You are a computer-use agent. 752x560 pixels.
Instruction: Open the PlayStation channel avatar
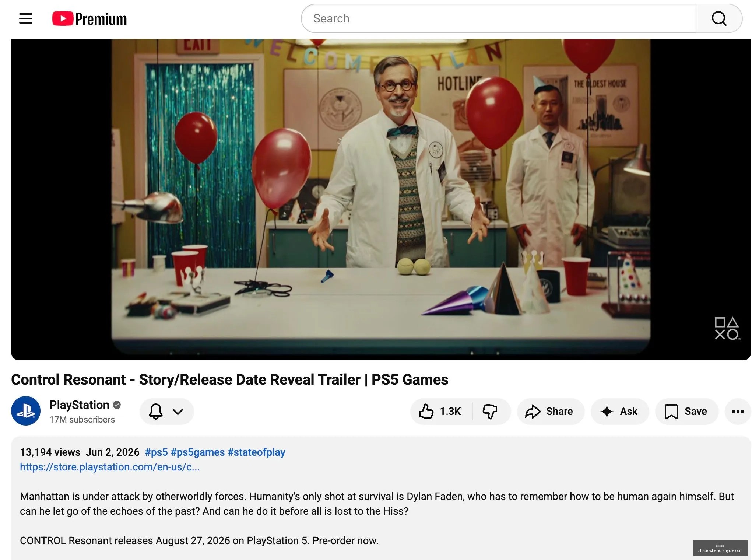[26, 411]
